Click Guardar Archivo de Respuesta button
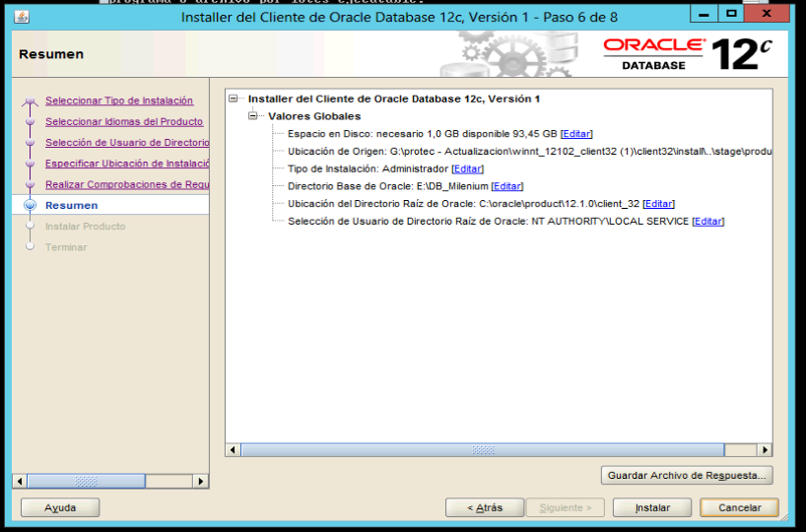The image size is (806, 532). (686, 475)
